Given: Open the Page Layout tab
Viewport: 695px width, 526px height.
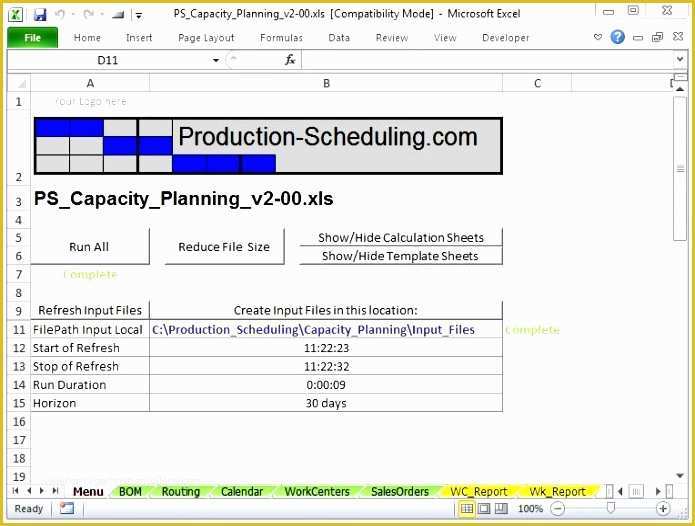Looking at the screenshot, I should click(206, 38).
